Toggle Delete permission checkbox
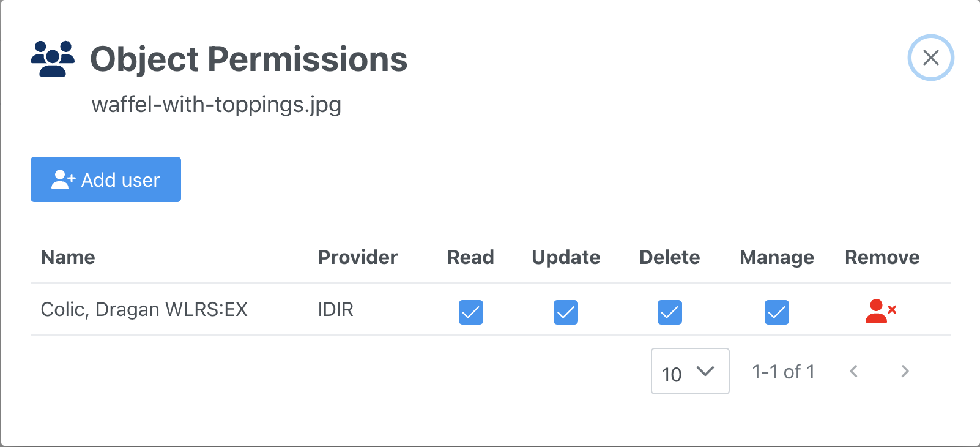980x447 pixels. tap(670, 312)
